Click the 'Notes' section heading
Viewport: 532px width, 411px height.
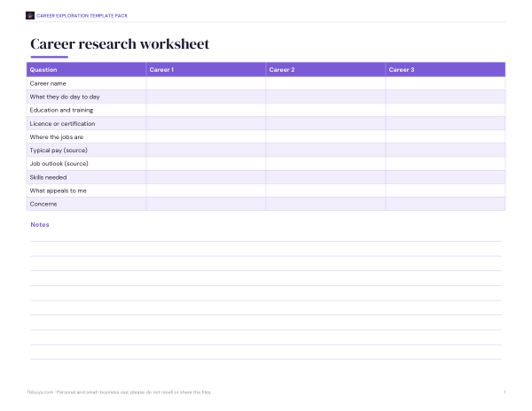[x=40, y=225]
